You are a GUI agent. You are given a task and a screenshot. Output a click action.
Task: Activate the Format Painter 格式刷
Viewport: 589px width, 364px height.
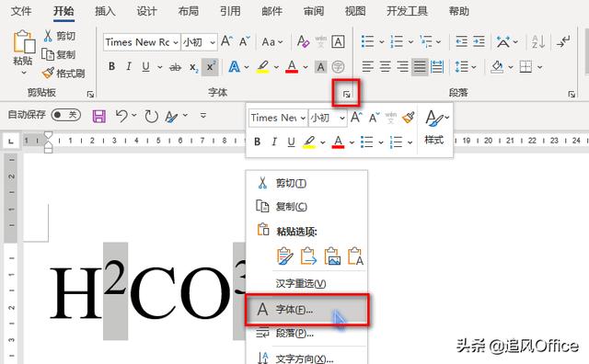click(x=64, y=73)
